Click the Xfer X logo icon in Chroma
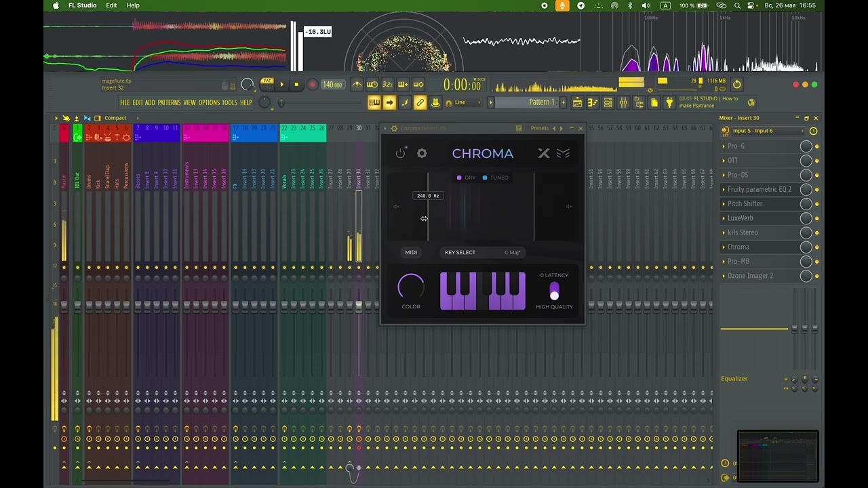The image size is (868, 488). coord(544,153)
